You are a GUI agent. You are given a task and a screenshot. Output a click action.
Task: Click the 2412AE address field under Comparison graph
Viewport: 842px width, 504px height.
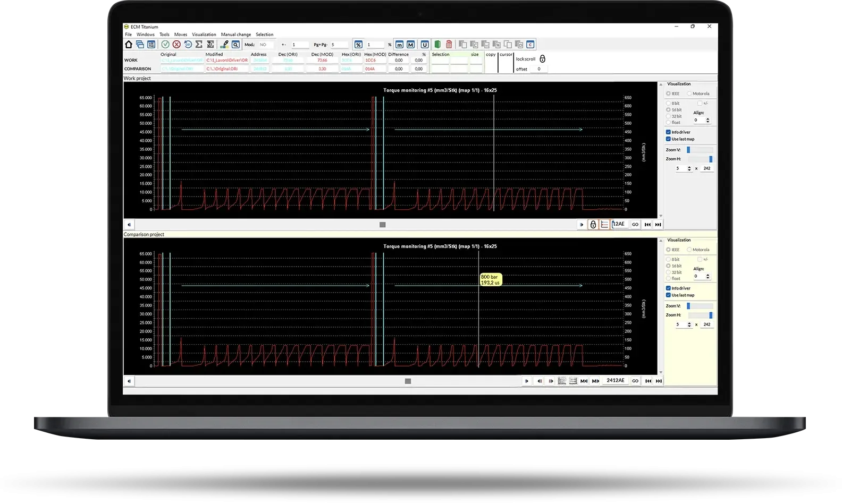click(x=615, y=381)
